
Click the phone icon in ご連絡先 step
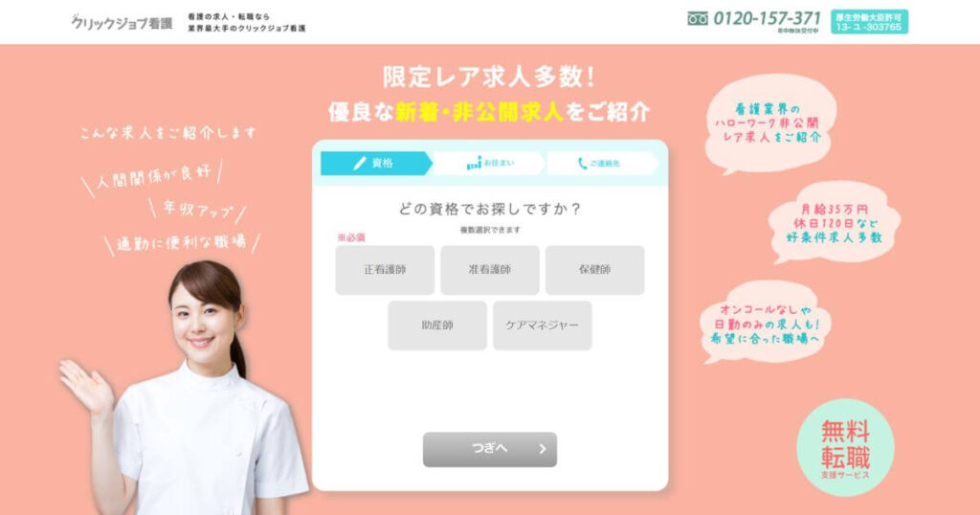tap(582, 163)
